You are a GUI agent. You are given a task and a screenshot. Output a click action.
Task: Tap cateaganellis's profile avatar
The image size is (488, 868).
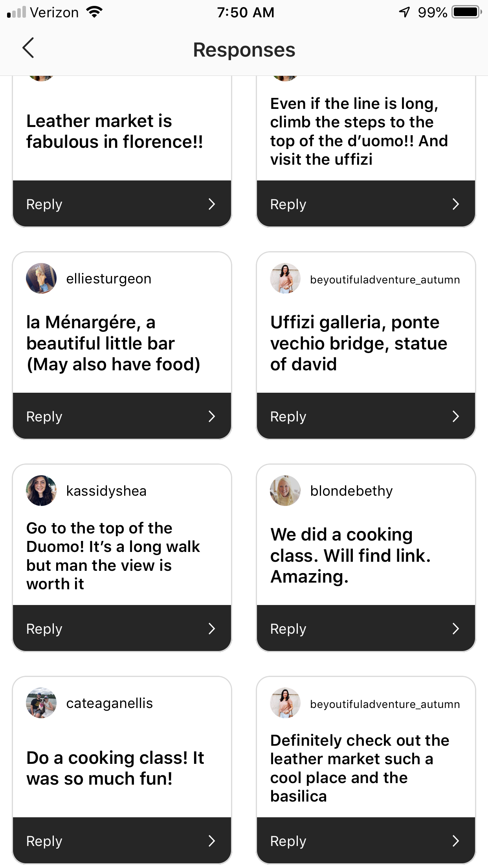pos(41,703)
